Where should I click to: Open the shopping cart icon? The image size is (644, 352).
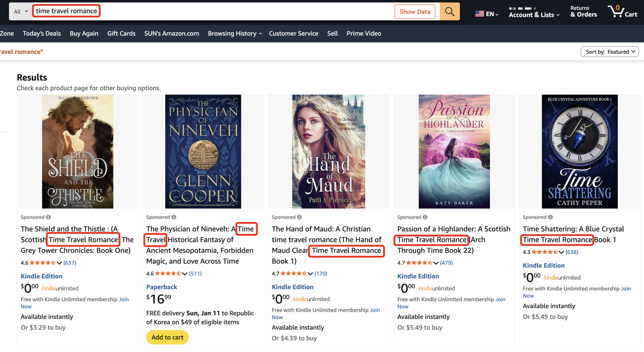click(x=622, y=11)
